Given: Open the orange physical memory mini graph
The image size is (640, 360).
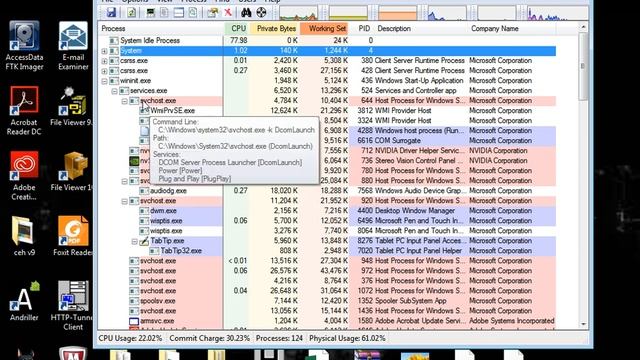Looking at the screenshot, I should click(x=398, y=12).
